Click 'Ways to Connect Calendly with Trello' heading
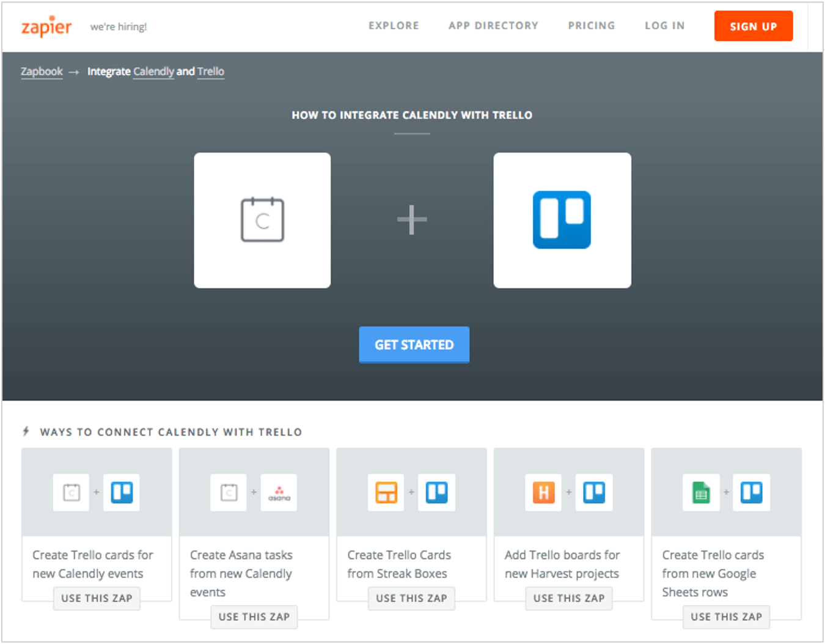 (x=171, y=432)
